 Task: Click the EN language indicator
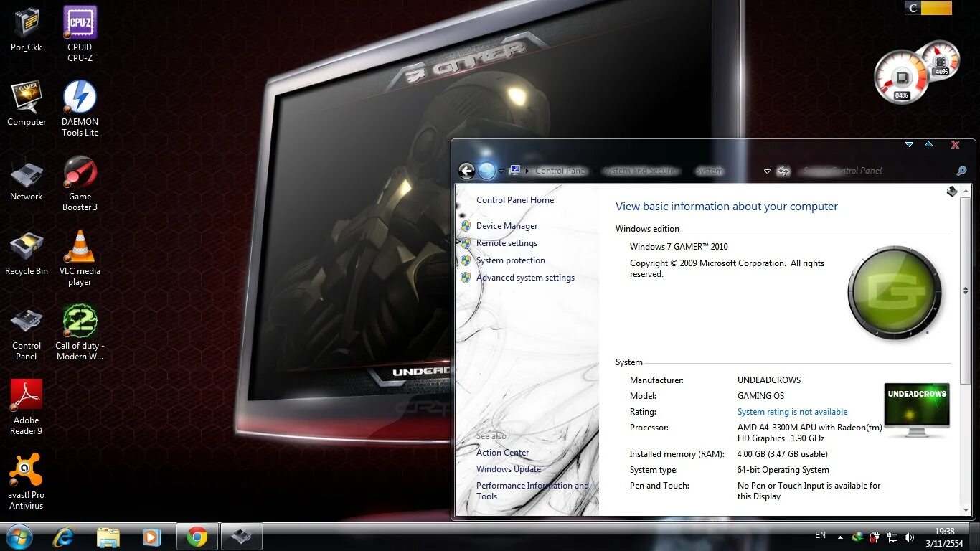[820, 536]
